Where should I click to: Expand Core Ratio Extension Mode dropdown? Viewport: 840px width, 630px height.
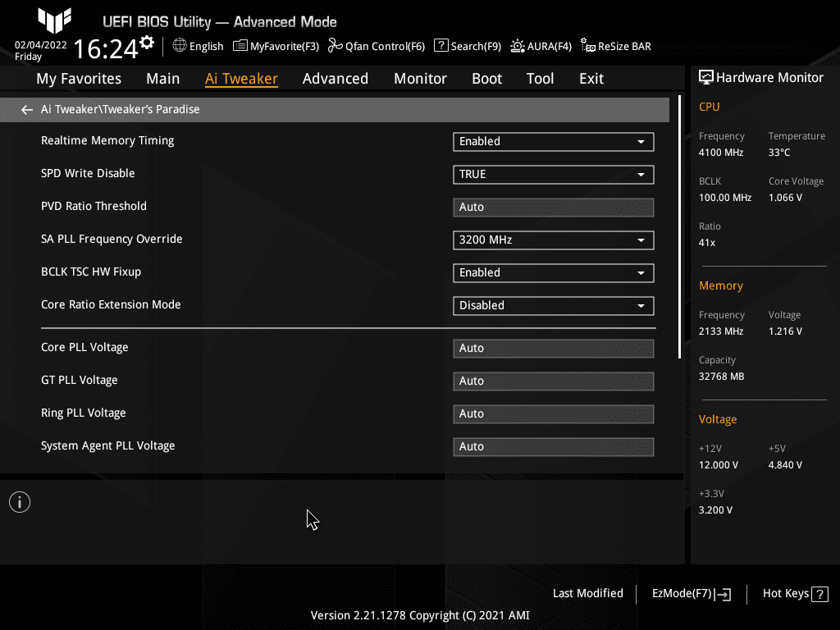(x=554, y=306)
